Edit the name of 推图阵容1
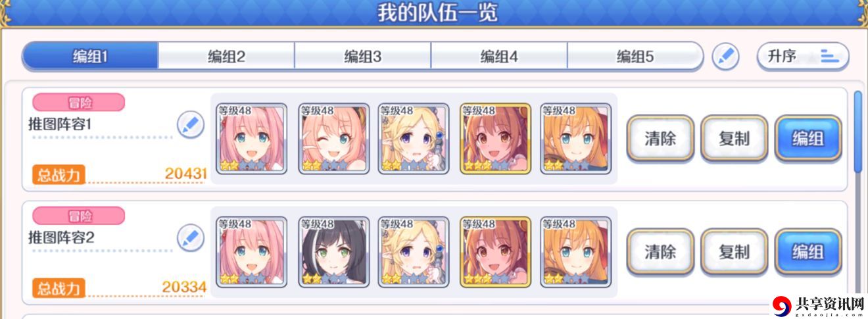This screenshot has width=868, height=319. coord(191,124)
